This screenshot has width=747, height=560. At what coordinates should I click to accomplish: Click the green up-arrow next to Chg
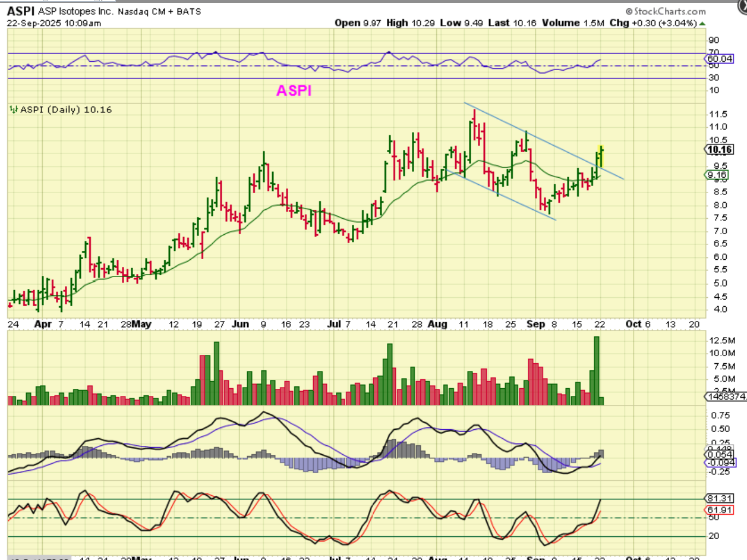[x=702, y=23]
